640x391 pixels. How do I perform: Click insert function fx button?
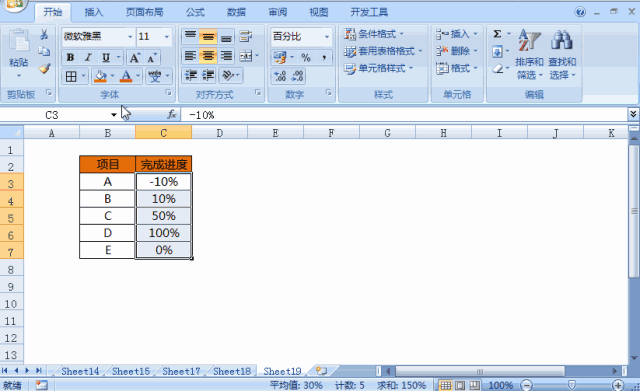(x=172, y=115)
